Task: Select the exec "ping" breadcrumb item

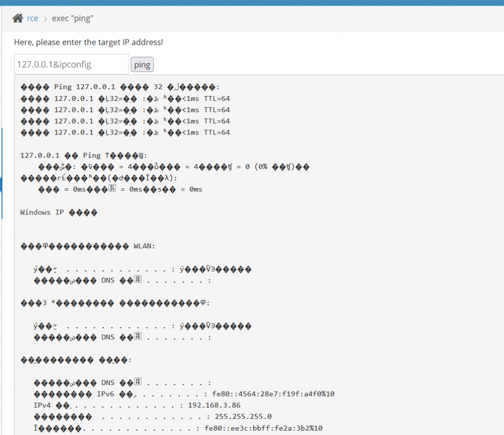Action: coord(72,19)
